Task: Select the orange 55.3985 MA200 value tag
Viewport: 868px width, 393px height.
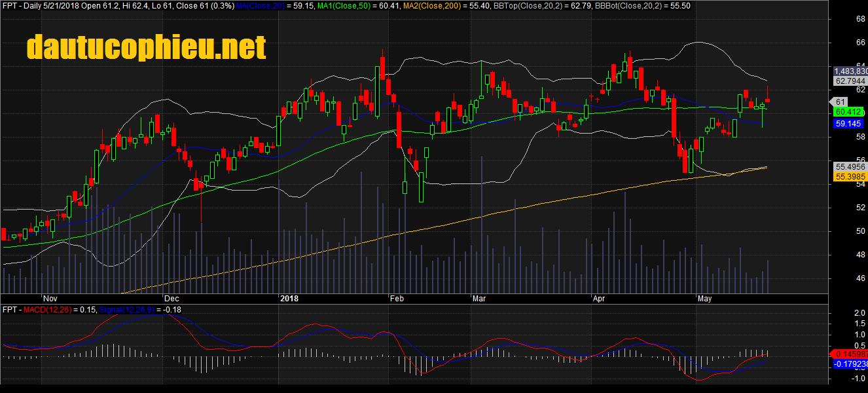Action: pyautogui.click(x=850, y=177)
